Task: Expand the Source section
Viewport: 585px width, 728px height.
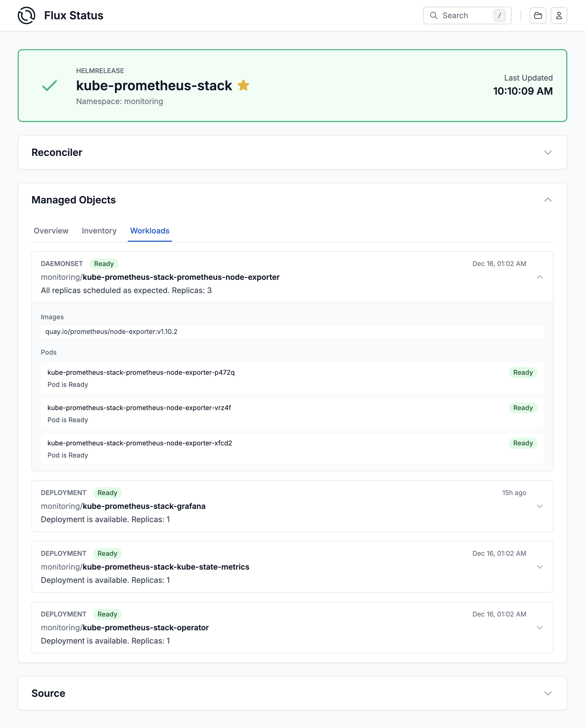Action: (x=548, y=693)
